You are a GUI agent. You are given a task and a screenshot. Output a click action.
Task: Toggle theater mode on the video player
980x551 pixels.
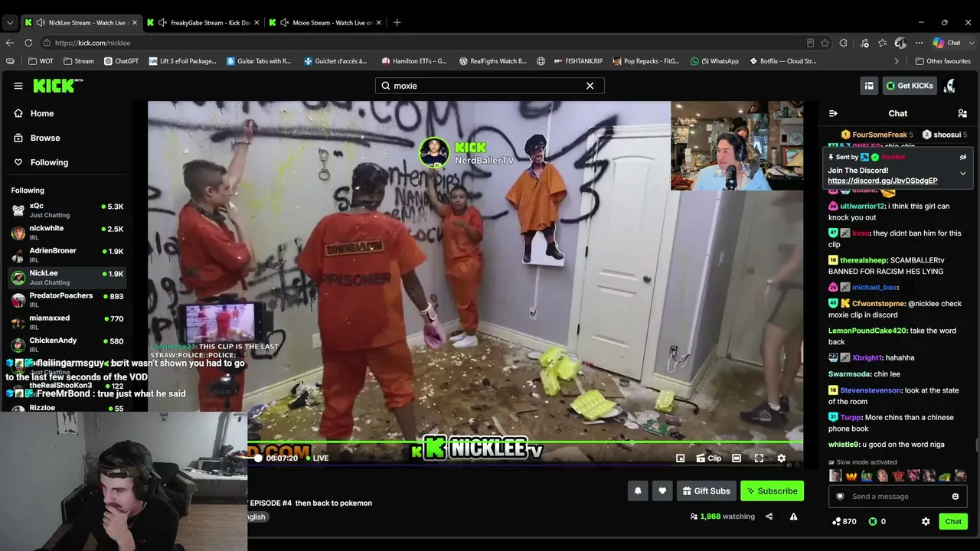[x=737, y=458]
